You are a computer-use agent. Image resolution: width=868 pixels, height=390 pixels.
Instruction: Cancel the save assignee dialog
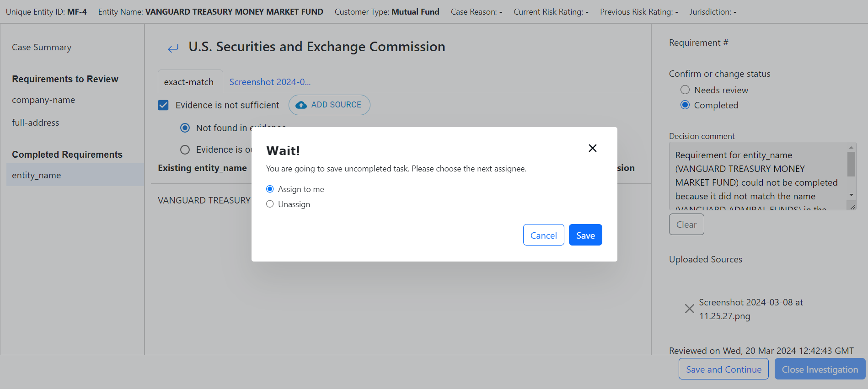tap(543, 235)
